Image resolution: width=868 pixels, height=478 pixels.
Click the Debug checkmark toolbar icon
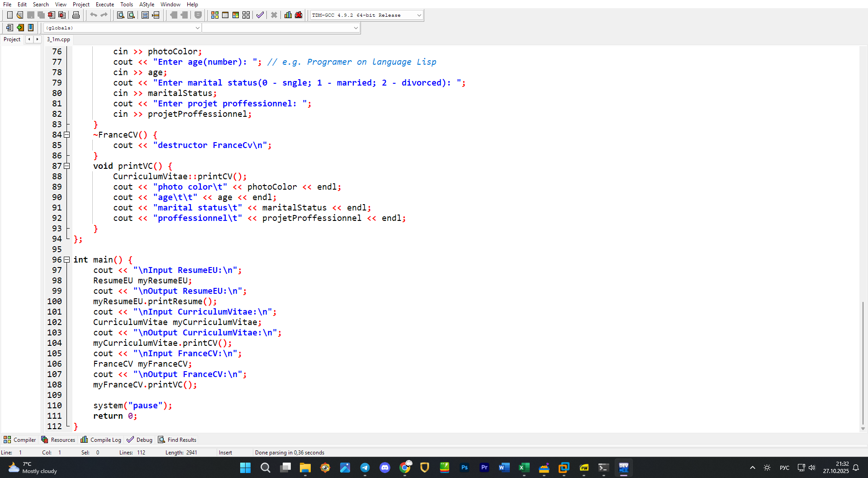coord(260,15)
